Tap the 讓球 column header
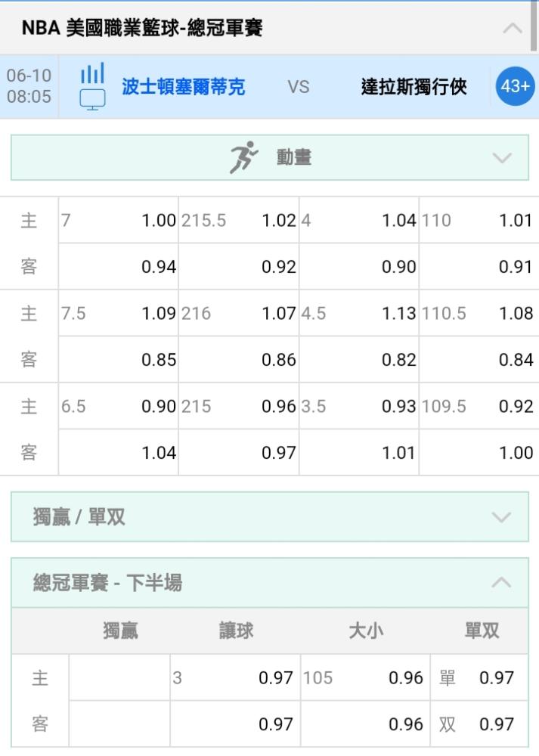The width and height of the screenshot is (539, 756). click(x=236, y=631)
